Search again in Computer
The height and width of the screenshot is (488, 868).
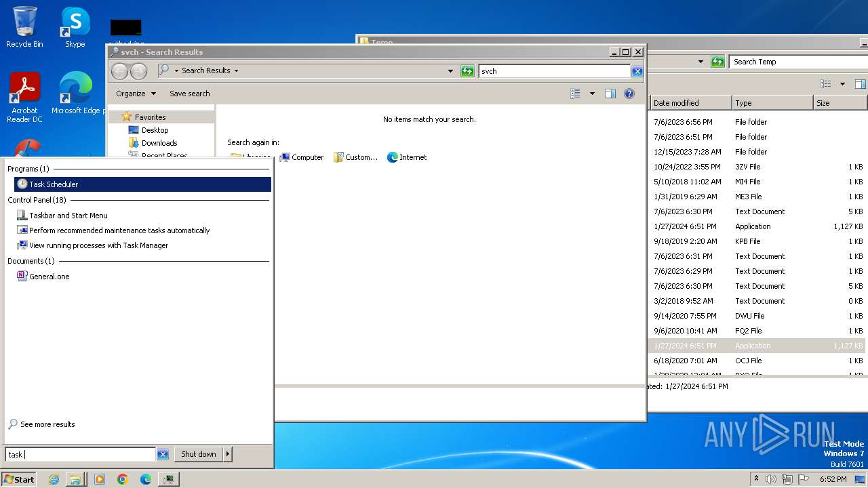coord(301,157)
